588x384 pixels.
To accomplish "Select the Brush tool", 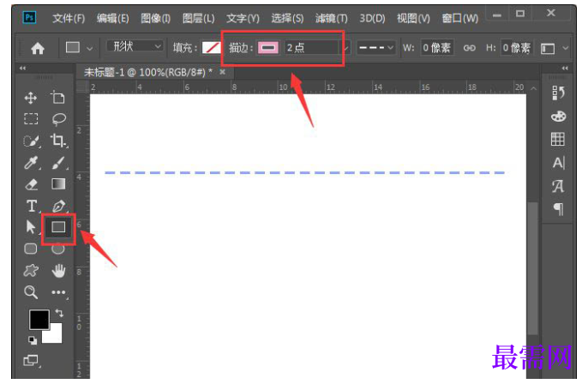I will [x=59, y=163].
